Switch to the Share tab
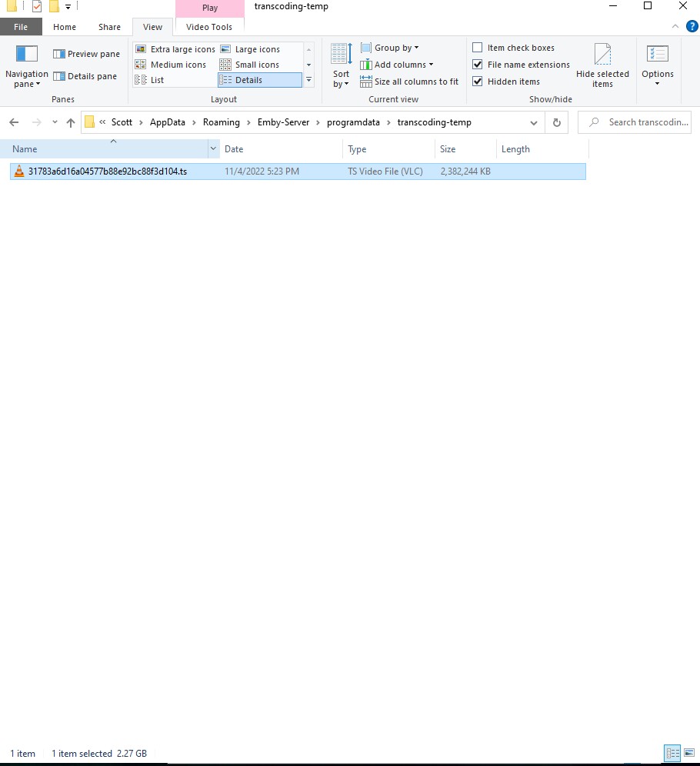This screenshot has height=766, width=700. click(x=109, y=27)
